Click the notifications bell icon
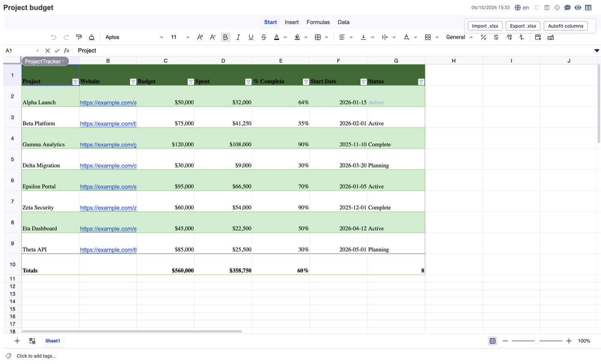This screenshot has width=601, height=364. tap(536, 8)
